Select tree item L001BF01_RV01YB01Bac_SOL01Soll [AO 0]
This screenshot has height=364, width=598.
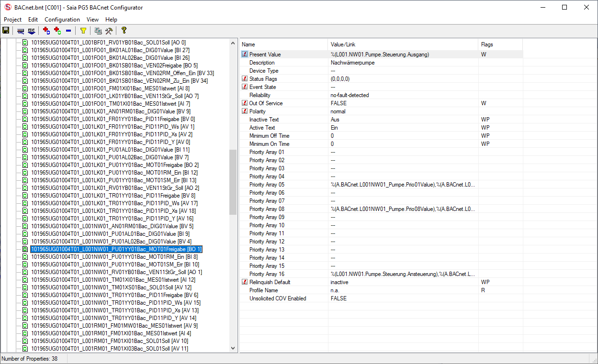pyautogui.click(x=108, y=43)
